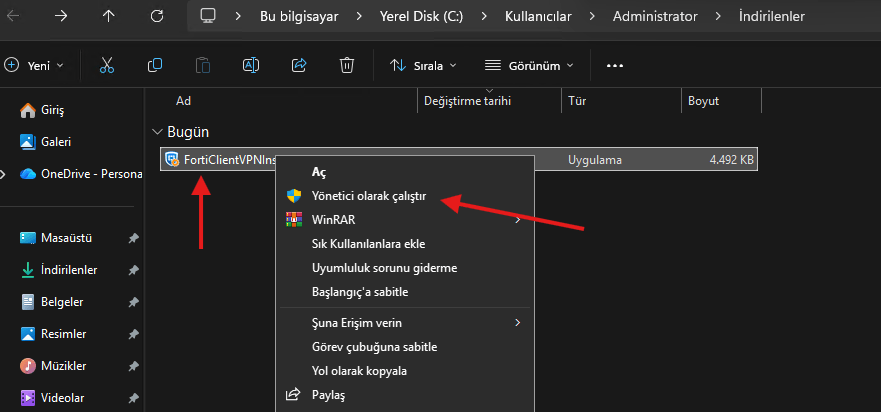
Task: Cut the selected file with scissors icon
Action: click(x=107, y=65)
